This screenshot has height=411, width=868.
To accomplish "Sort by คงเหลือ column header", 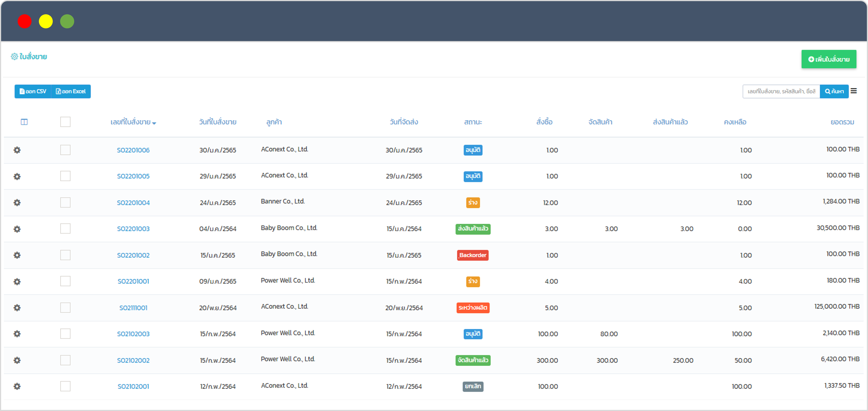I will (735, 122).
